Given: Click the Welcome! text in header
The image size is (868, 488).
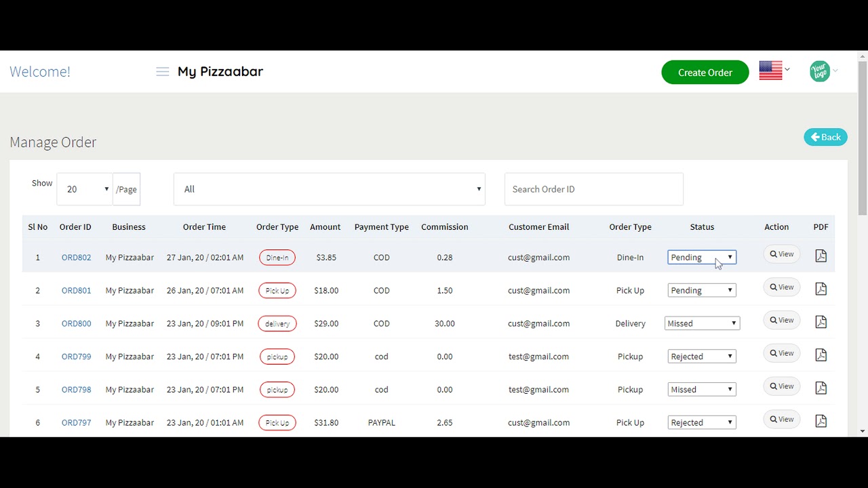Looking at the screenshot, I should pyautogui.click(x=40, y=72).
